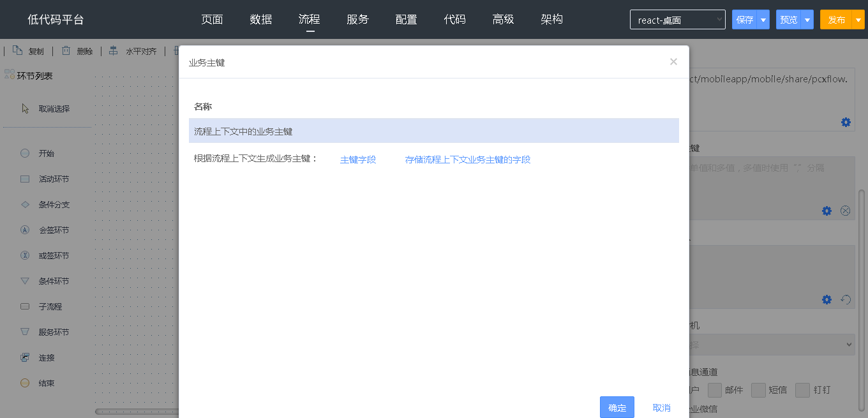Image resolution: width=868 pixels, height=418 pixels.
Task: Open the 页面 menu
Action: point(212,19)
